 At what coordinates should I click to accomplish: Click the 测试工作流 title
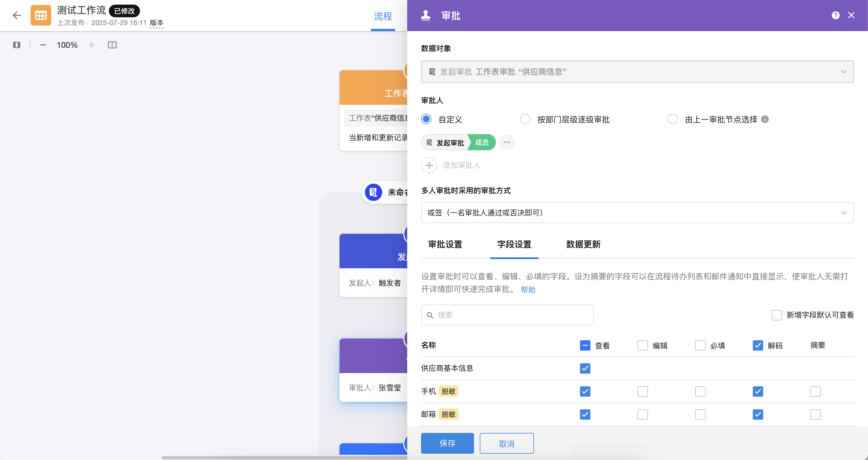click(x=81, y=10)
